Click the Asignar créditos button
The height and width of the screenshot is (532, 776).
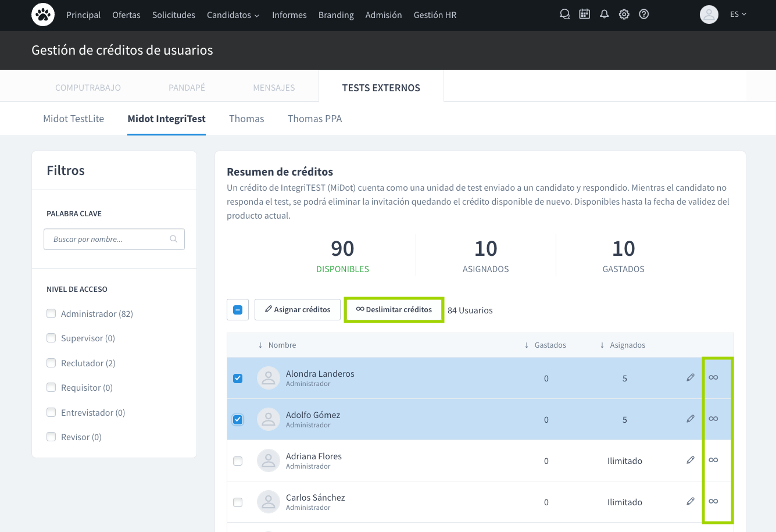coord(298,309)
